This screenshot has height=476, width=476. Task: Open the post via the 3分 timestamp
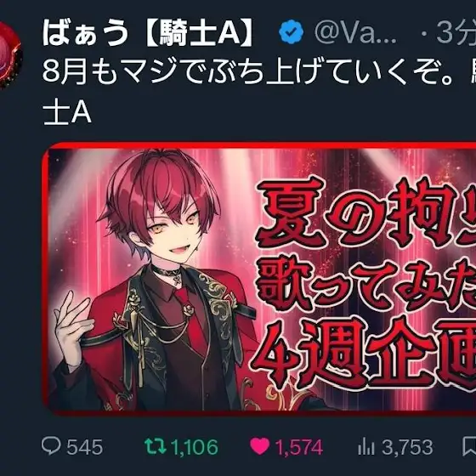(456, 32)
